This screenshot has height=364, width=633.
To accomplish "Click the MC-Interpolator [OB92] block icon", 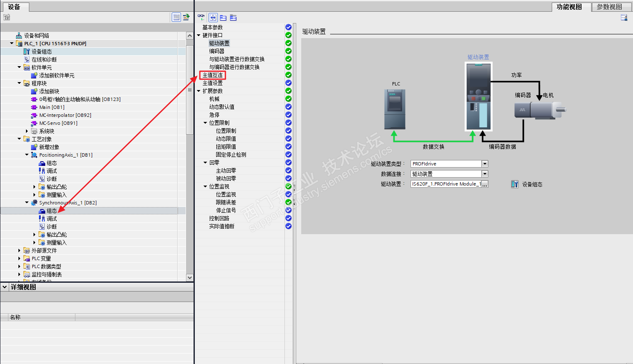I will [x=34, y=115].
